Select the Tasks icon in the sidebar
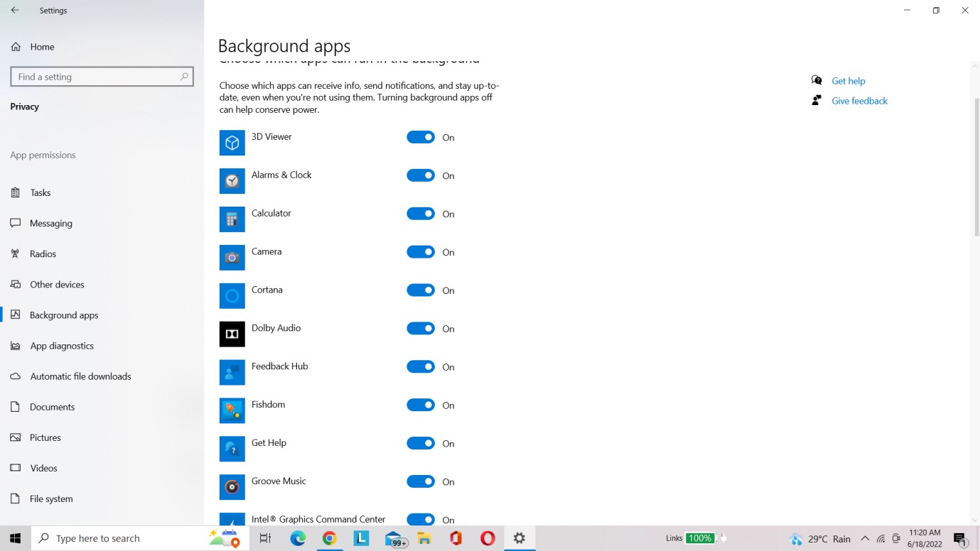980x551 pixels. (x=16, y=192)
